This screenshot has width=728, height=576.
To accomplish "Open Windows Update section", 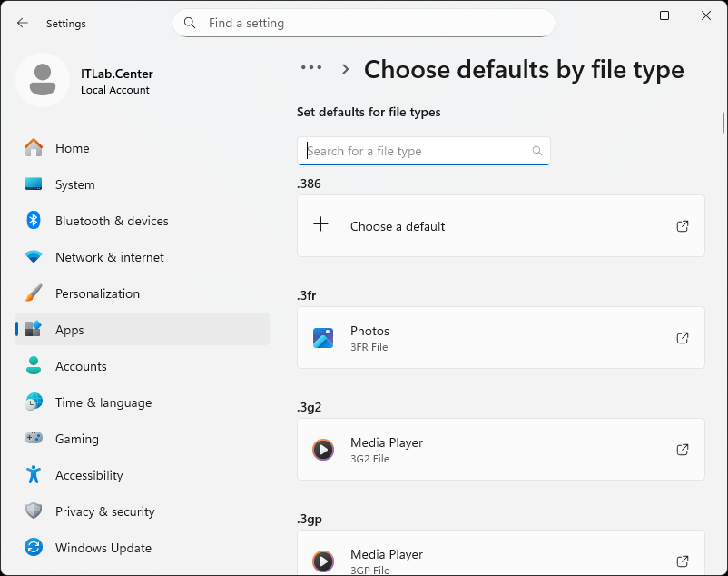I will 103,548.
